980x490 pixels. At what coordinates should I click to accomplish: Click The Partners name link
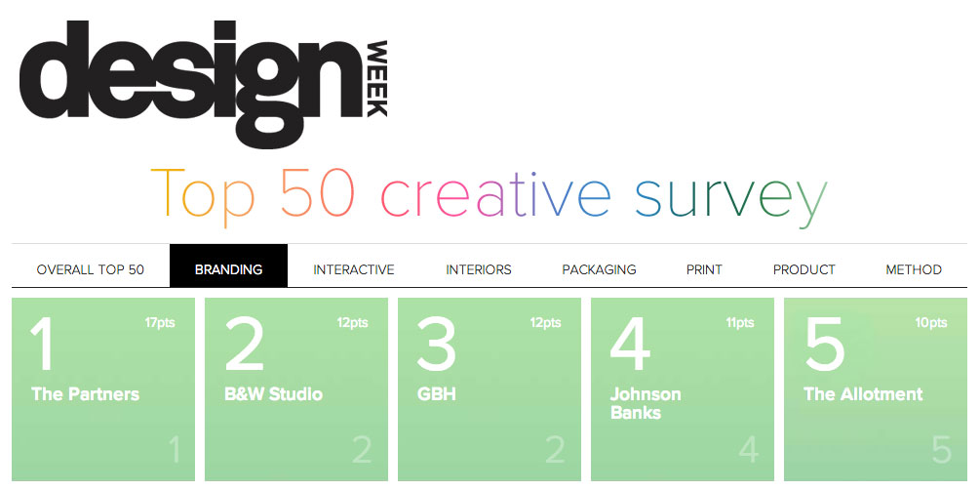click(85, 394)
